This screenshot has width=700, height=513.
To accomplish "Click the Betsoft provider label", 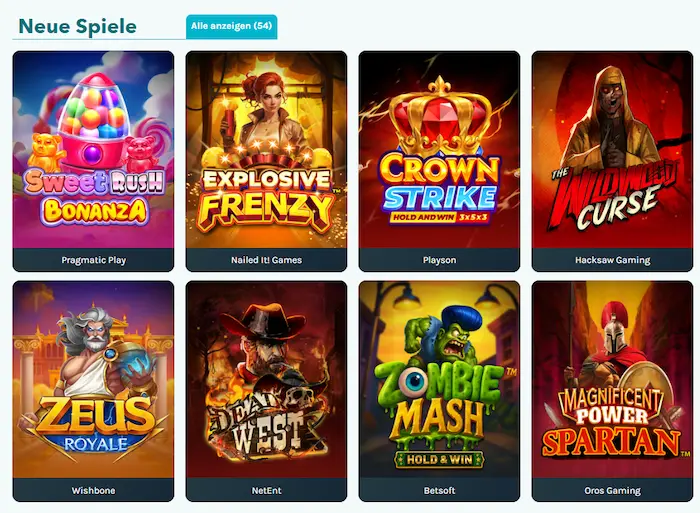I will pyautogui.click(x=440, y=490).
